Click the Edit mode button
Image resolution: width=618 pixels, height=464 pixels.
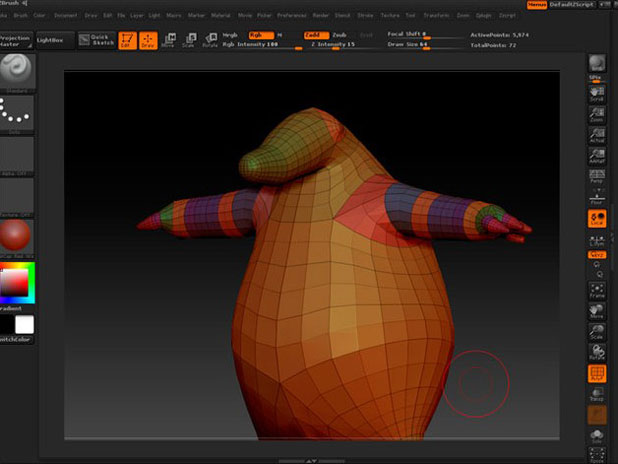coord(126,41)
